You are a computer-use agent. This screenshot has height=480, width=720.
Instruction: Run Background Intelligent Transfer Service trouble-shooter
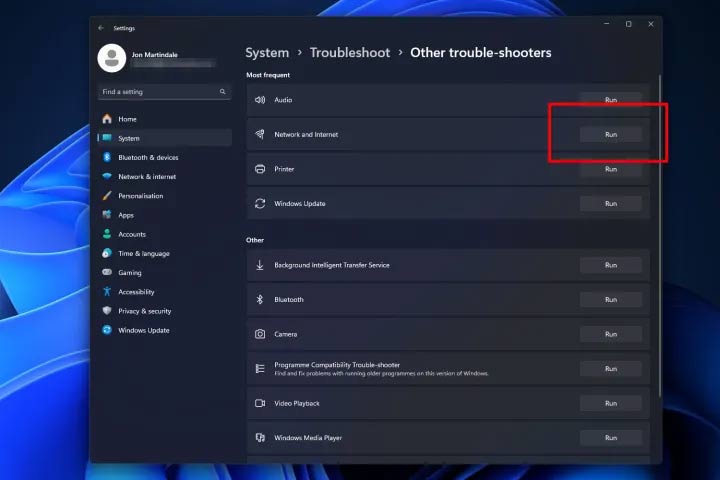click(610, 265)
